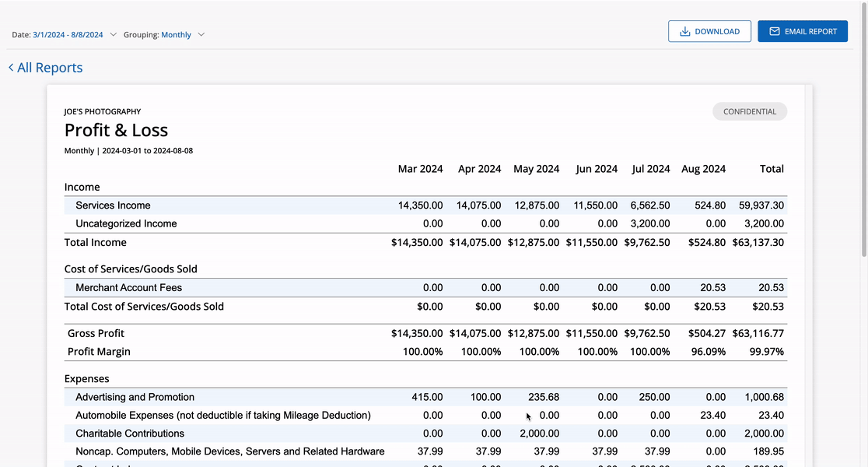
Task: Click the CONFIDENTIAL badge
Action: 749,111
